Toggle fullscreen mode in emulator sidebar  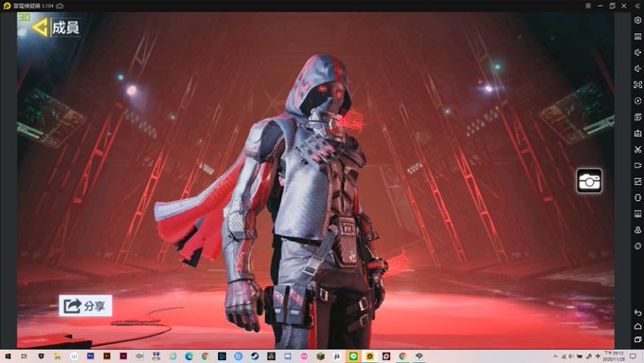tap(637, 84)
